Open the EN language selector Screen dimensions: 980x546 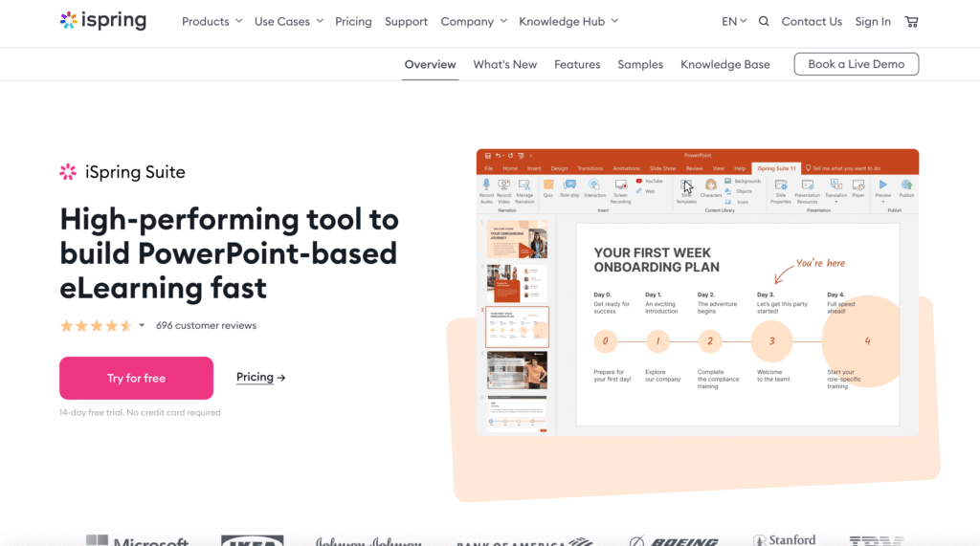pos(734,21)
